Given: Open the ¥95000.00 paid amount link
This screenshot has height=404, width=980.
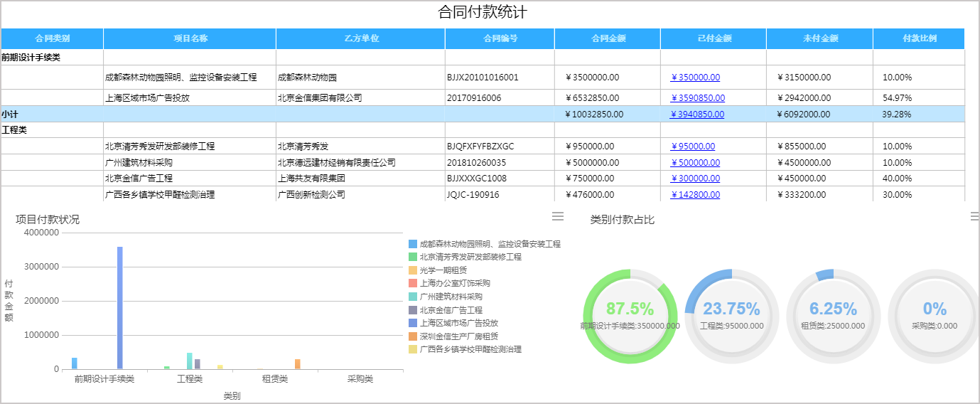Looking at the screenshot, I should [693, 146].
